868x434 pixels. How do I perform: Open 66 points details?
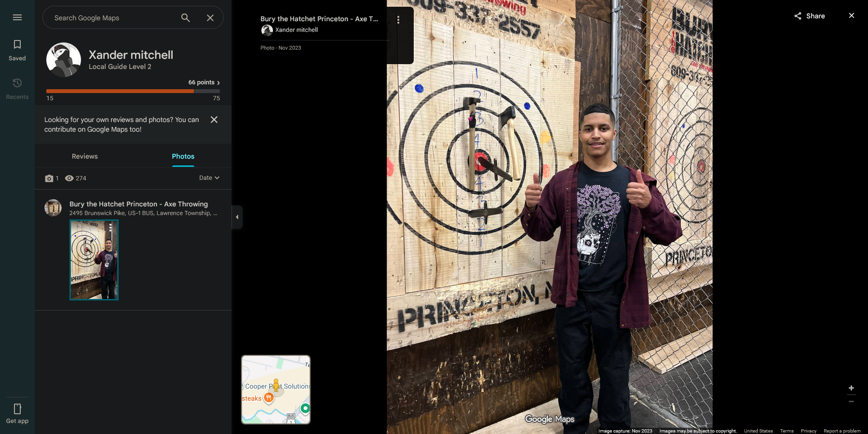click(x=204, y=82)
